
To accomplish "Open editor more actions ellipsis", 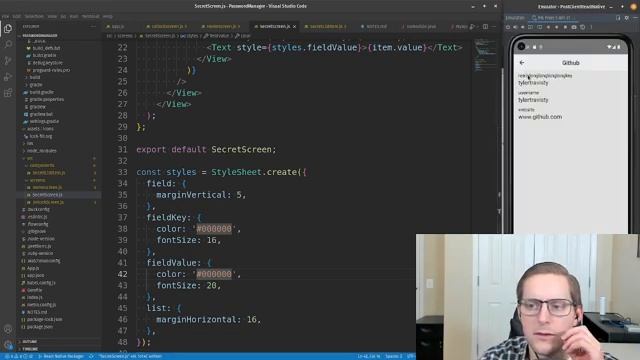I will [494, 27].
